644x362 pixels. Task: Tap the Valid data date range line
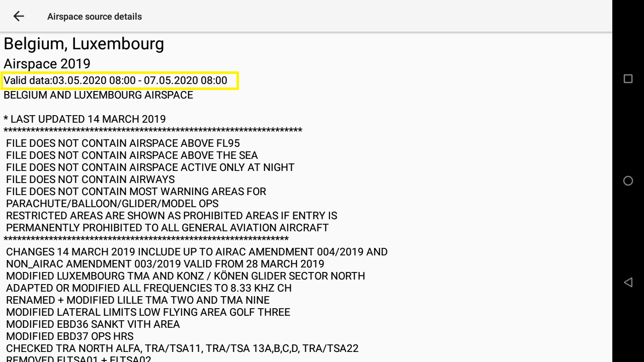(115, 80)
